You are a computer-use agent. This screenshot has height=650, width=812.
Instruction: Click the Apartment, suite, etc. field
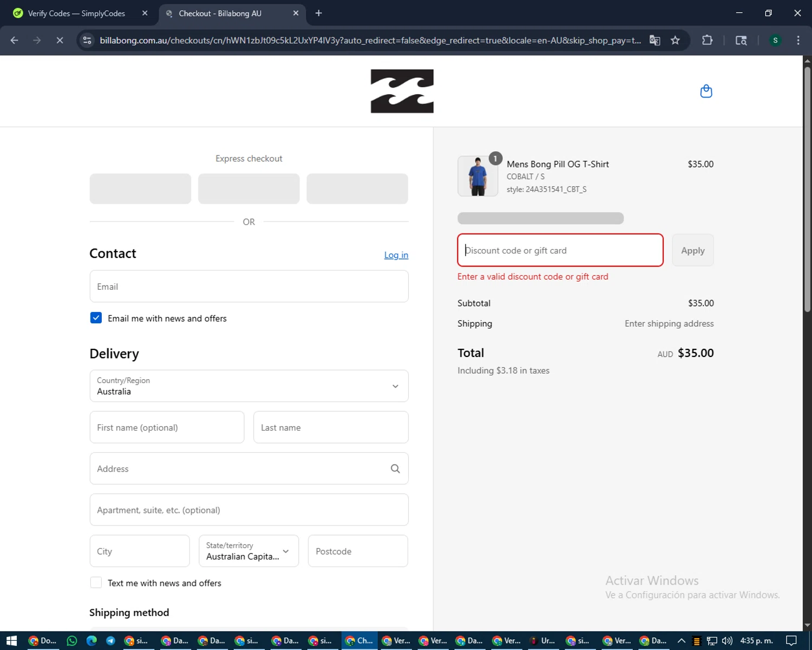click(x=249, y=510)
